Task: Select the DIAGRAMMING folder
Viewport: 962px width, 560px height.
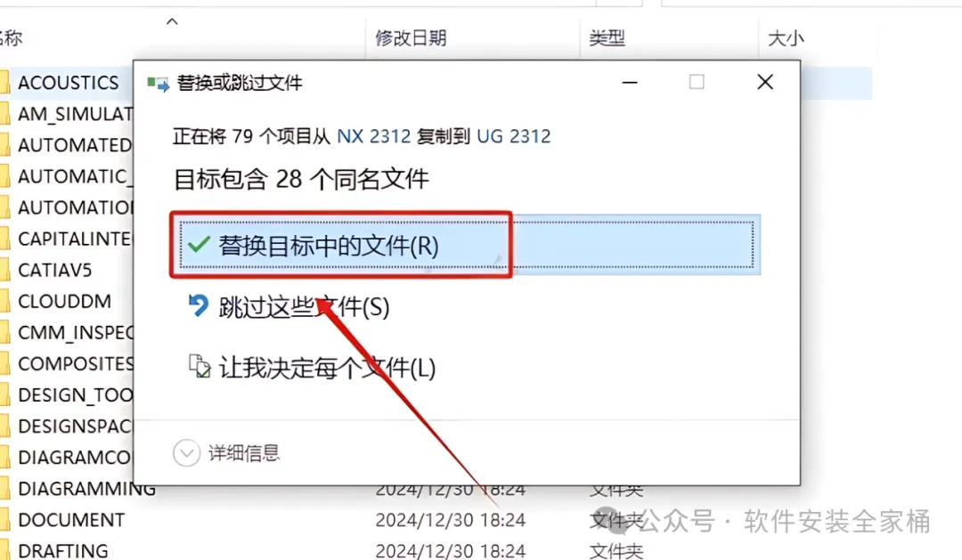Action: (x=86, y=489)
